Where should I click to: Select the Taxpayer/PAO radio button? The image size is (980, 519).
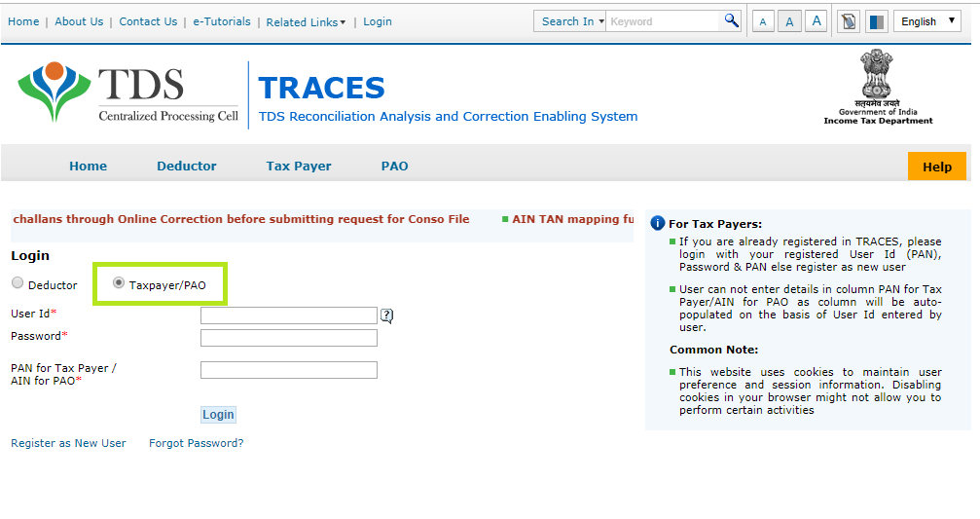coord(118,283)
